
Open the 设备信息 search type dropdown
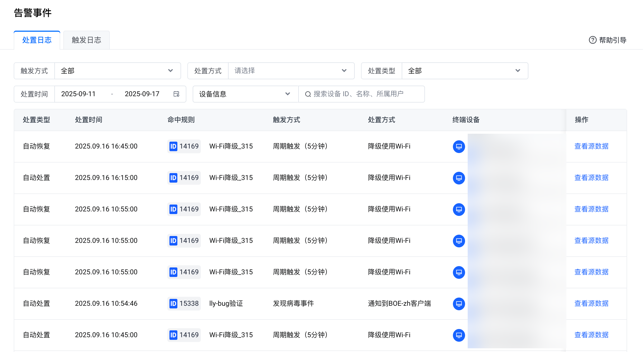pyautogui.click(x=245, y=94)
